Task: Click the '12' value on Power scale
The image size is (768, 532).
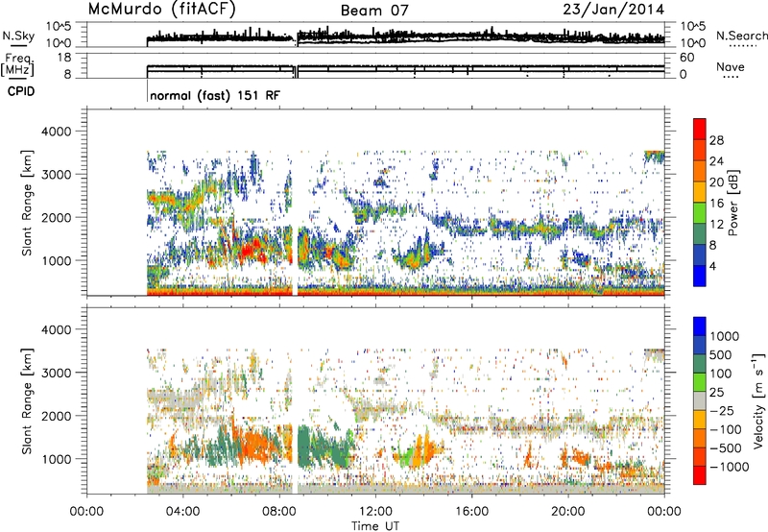Action: [716, 225]
